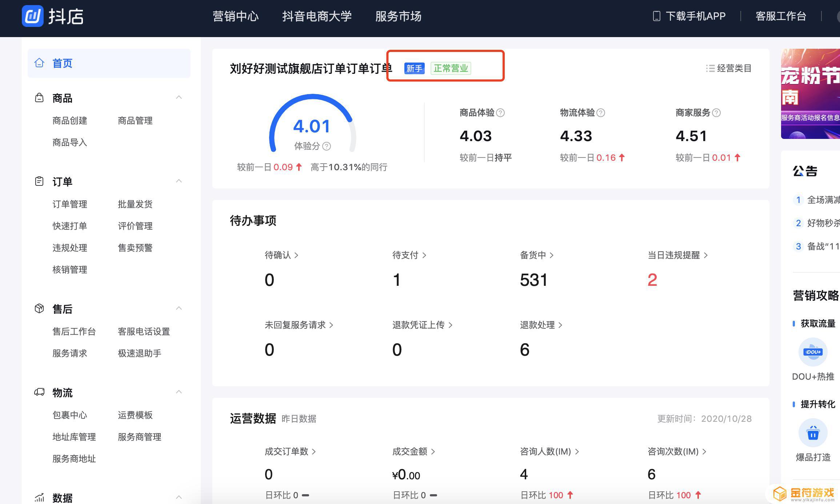Click the phone icon before 下载手机APP

pyautogui.click(x=657, y=16)
